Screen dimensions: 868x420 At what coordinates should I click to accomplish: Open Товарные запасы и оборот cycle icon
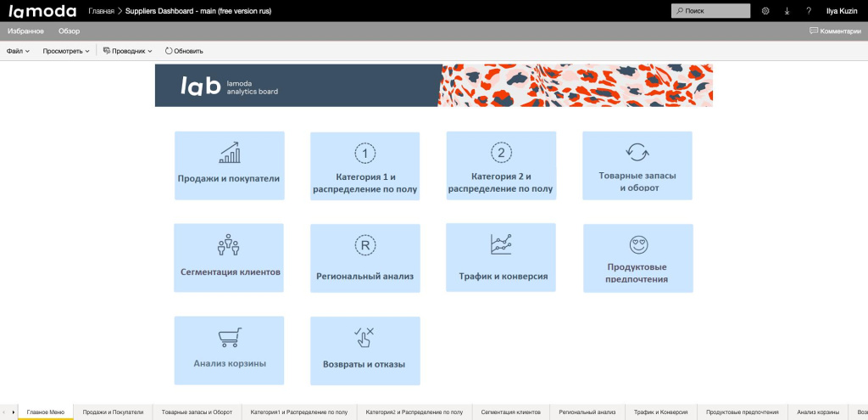click(637, 152)
